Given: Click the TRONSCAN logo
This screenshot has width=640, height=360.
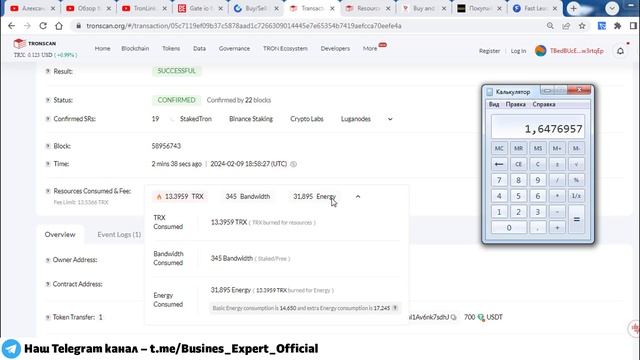Looking at the screenshot, I should (35, 43).
